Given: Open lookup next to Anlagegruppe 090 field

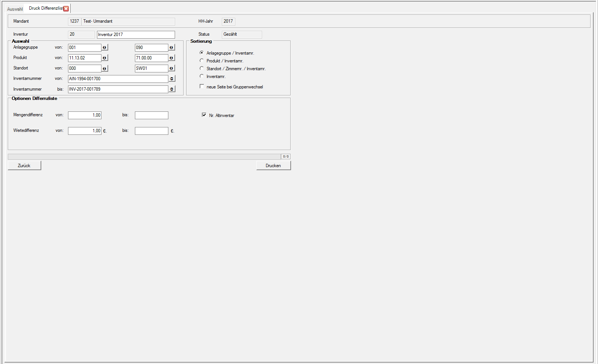Looking at the screenshot, I should tap(171, 48).
